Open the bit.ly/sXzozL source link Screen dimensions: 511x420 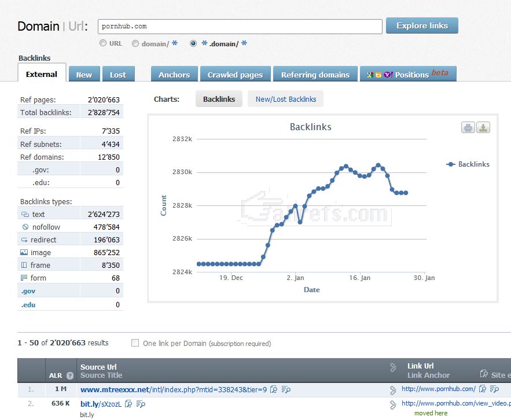[101, 404]
